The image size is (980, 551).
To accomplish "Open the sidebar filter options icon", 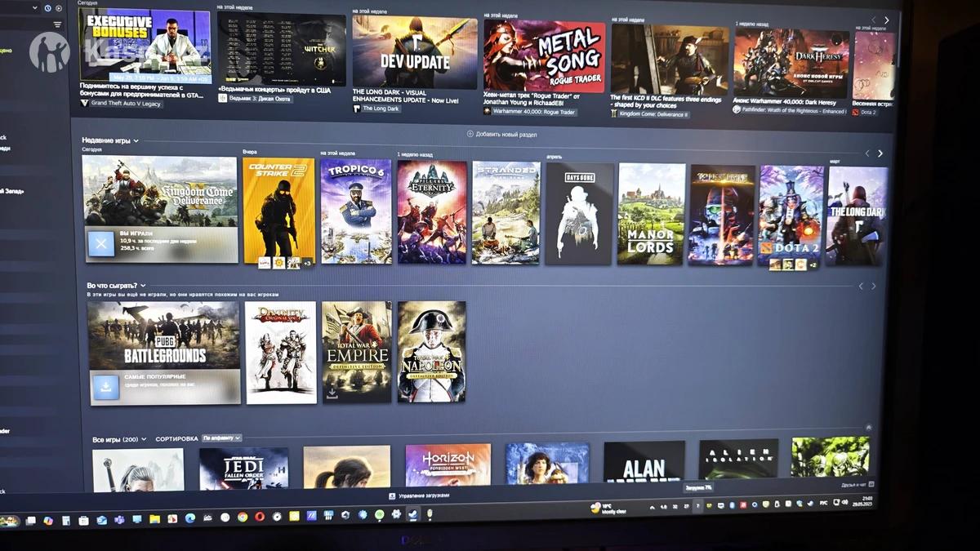I will click(57, 24).
